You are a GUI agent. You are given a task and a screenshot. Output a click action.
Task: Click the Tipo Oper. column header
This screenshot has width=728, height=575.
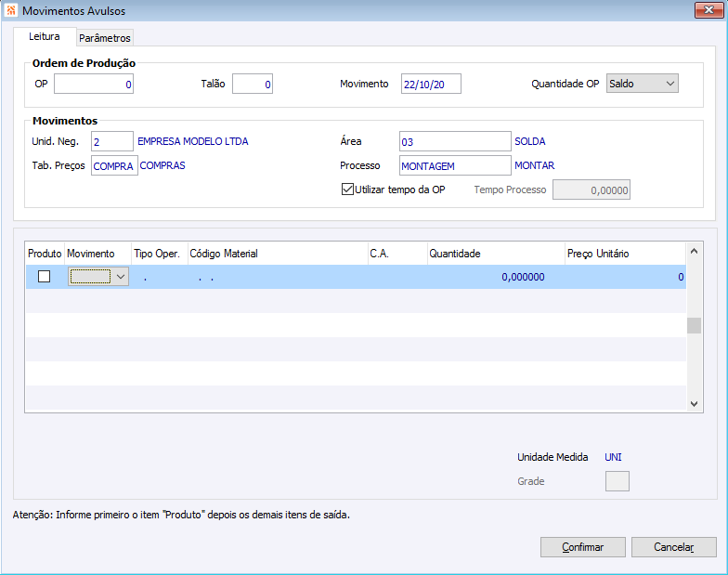coord(160,254)
